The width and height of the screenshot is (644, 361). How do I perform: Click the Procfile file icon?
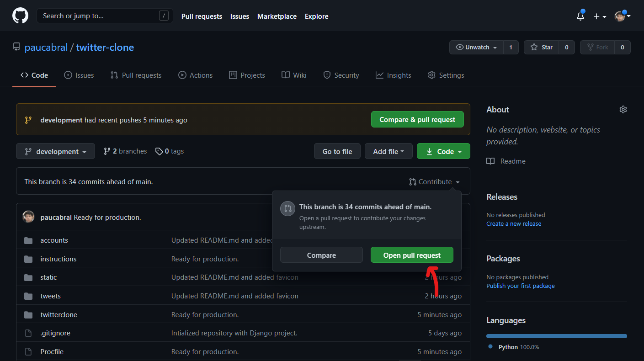coord(28,352)
